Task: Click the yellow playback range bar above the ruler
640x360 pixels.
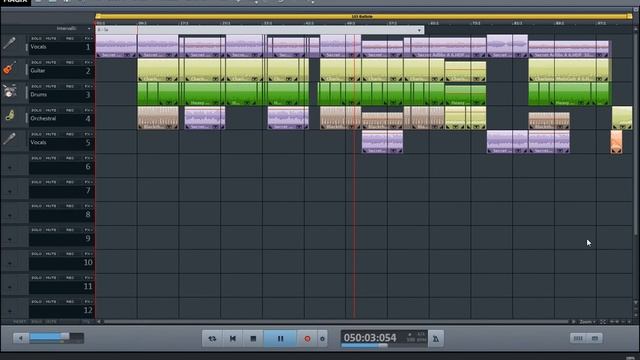Action: [363, 16]
